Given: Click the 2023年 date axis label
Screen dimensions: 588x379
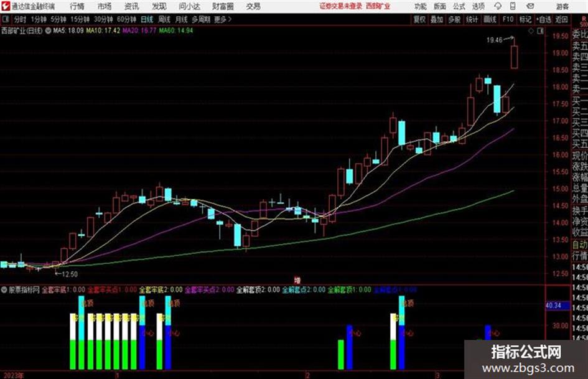Looking at the screenshot, I should (x=14, y=375).
